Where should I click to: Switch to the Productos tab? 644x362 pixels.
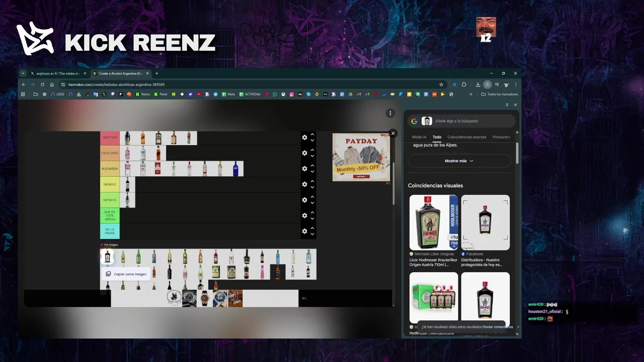pyautogui.click(x=501, y=137)
